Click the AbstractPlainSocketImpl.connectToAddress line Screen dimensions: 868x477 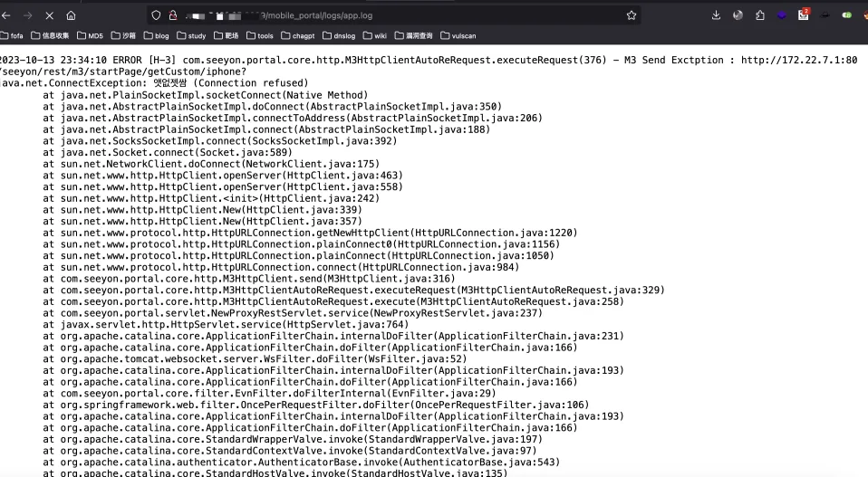point(293,119)
